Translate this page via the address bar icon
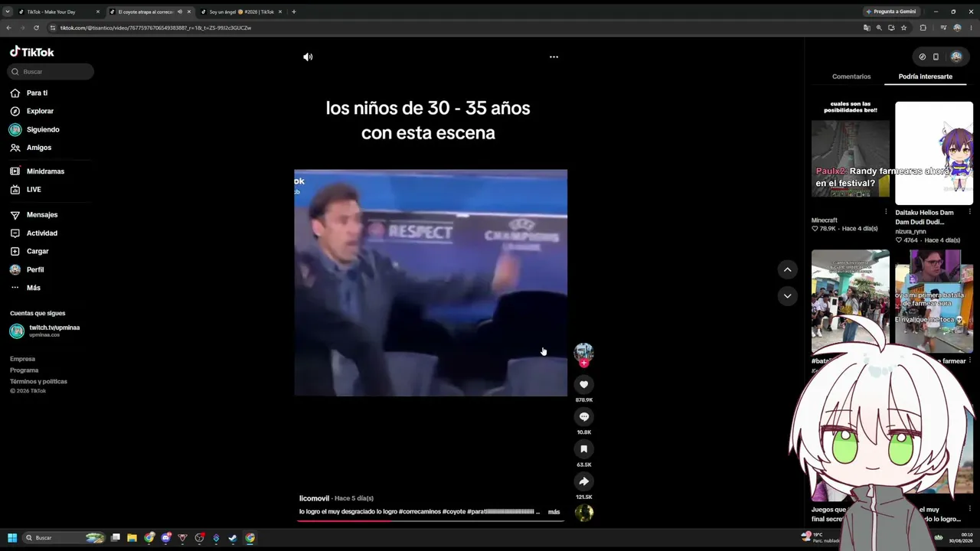The height and width of the screenshot is (551, 980). (867, 28)
